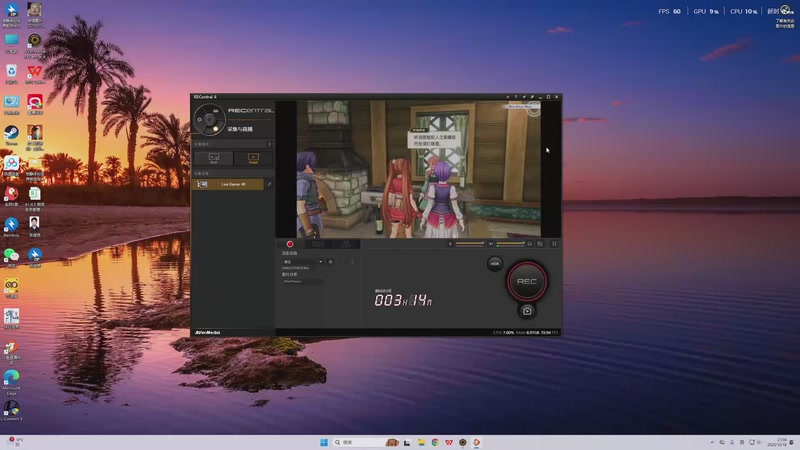Select Multi capture mode
This screenshot has height=450, width=800.
pyautogui.click(x=214, y=158)
